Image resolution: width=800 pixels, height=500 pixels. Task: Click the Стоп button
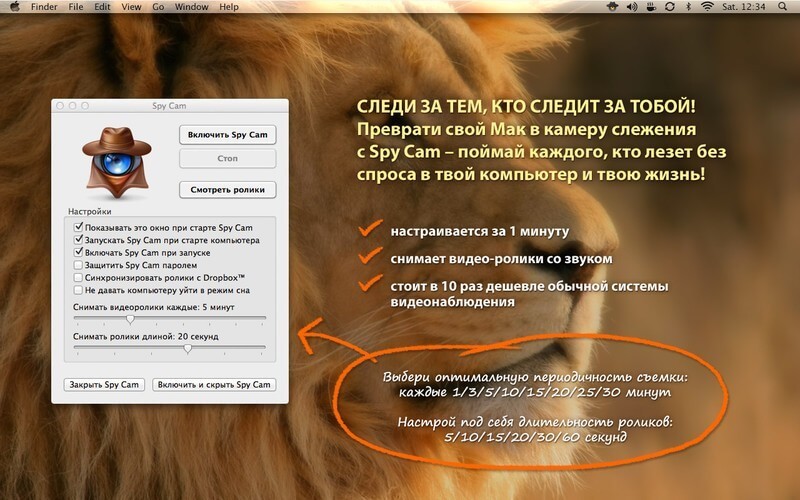tap(228, 158)
